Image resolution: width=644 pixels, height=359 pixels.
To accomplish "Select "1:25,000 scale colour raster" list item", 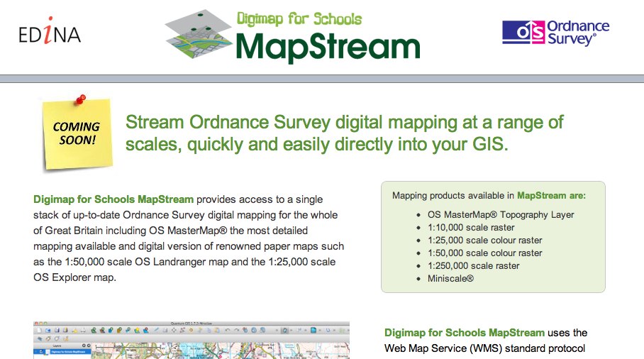I will (484, 240).
